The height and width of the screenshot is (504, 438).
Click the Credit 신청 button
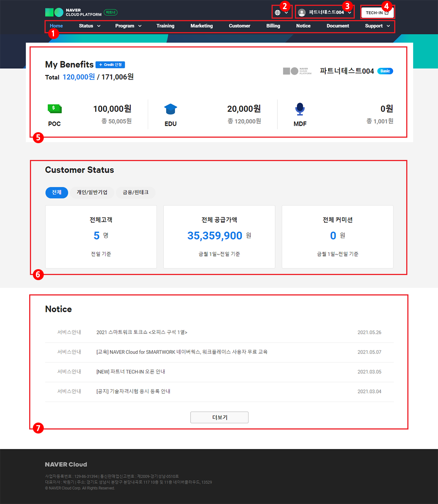110,65
